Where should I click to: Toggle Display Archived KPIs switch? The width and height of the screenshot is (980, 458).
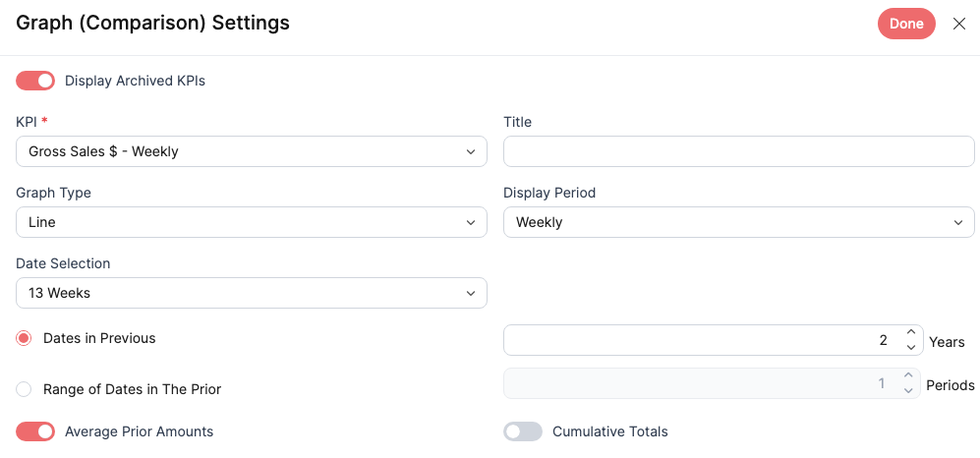pyautogui.click(x=35, y=81)
